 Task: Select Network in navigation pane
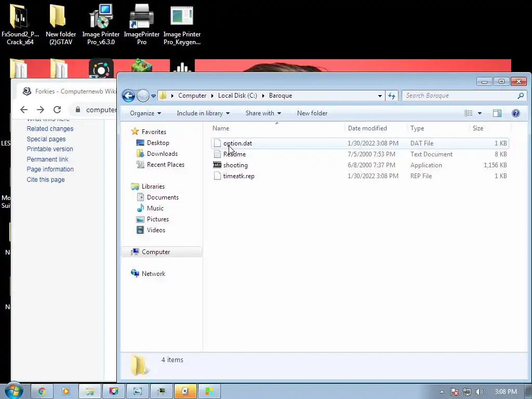coord(153,273)
